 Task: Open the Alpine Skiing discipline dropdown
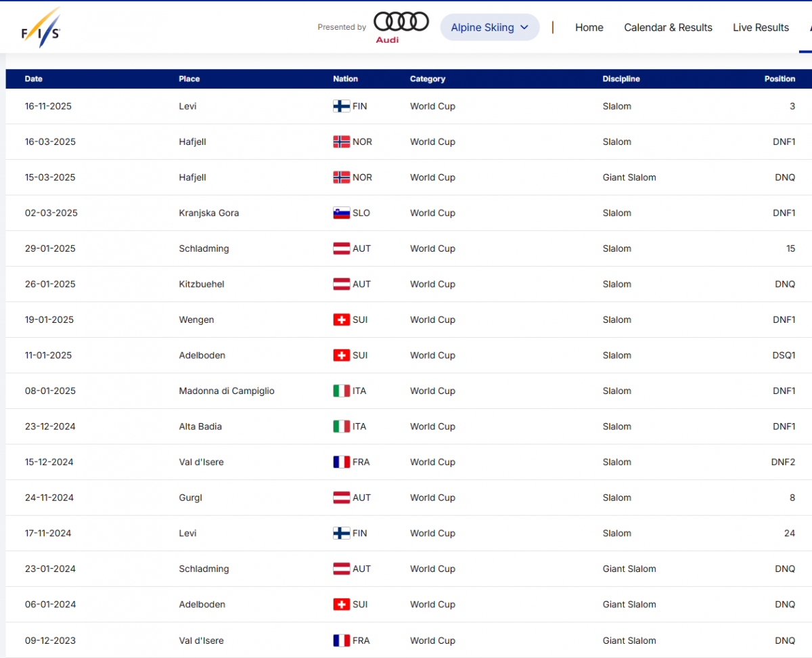pos(489,28)
